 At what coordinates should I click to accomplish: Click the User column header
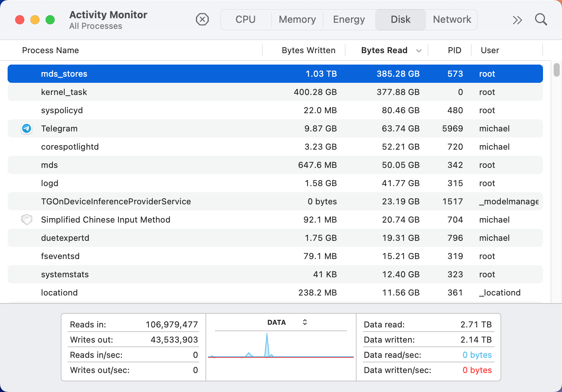coord(490,50)
